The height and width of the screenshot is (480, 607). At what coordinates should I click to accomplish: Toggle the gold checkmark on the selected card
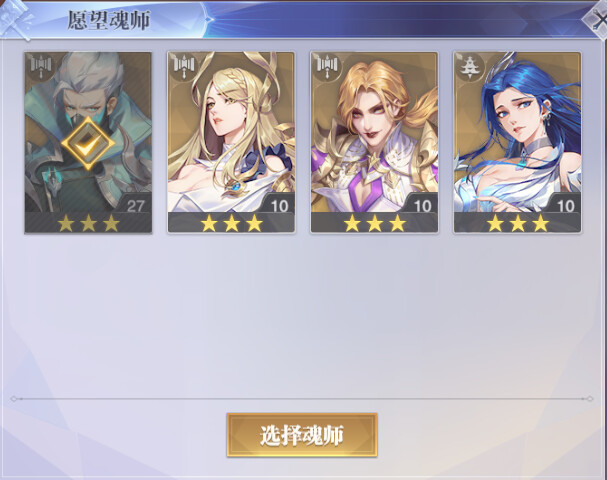[88, 143]
